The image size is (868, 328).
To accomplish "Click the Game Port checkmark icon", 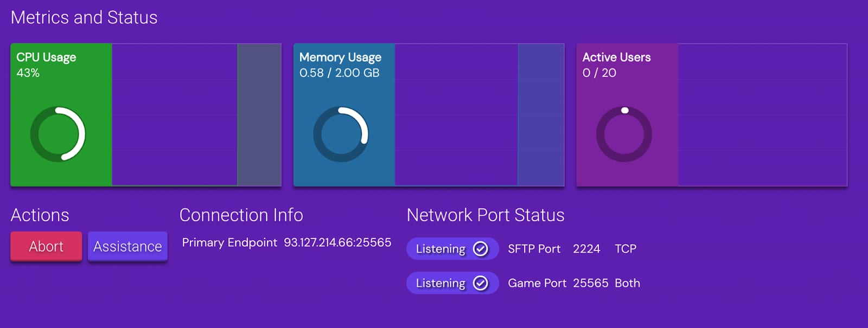I will point(481,283).
